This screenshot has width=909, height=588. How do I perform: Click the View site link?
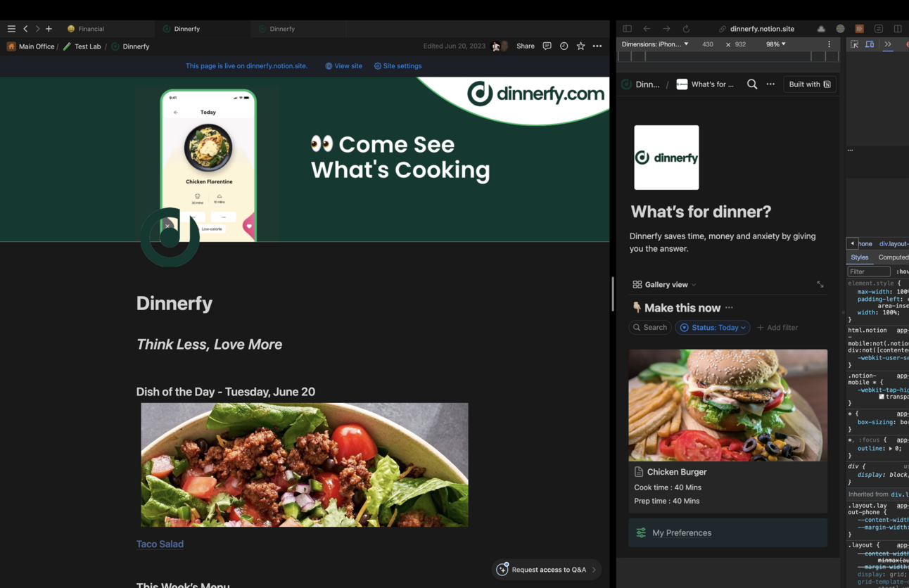343,66
